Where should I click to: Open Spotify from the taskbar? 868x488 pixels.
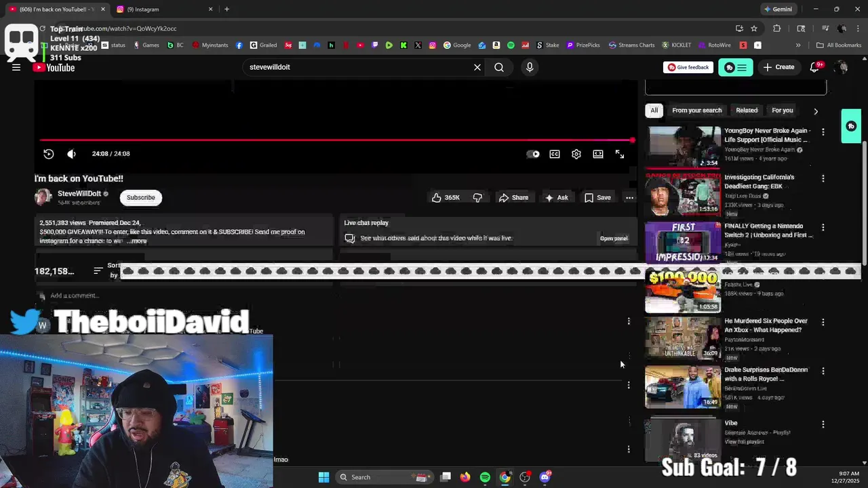(485, 477)
